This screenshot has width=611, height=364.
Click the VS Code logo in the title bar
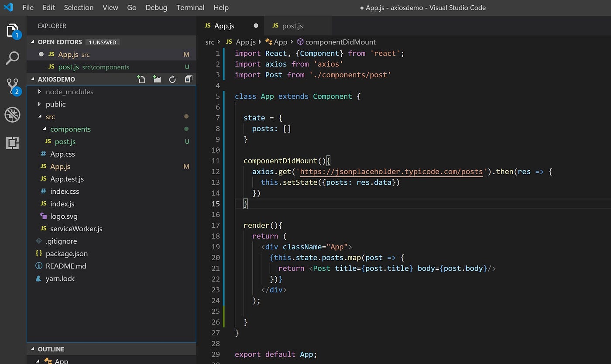[8, 7]
